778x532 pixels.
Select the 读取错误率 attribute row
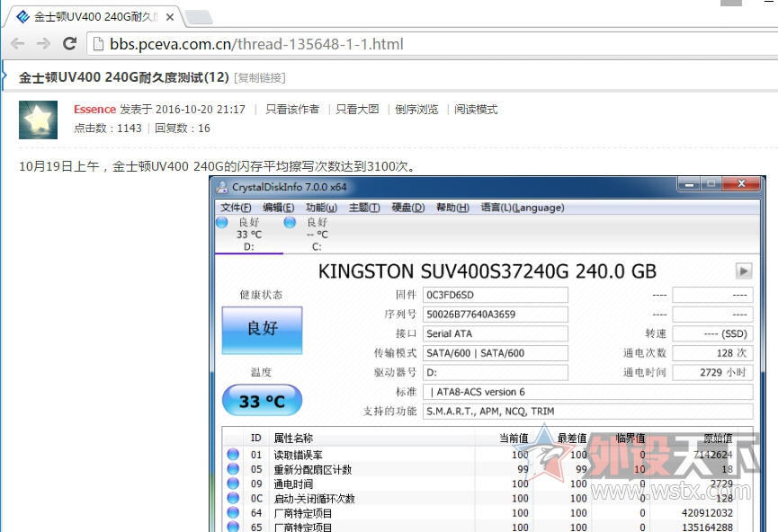487,455
